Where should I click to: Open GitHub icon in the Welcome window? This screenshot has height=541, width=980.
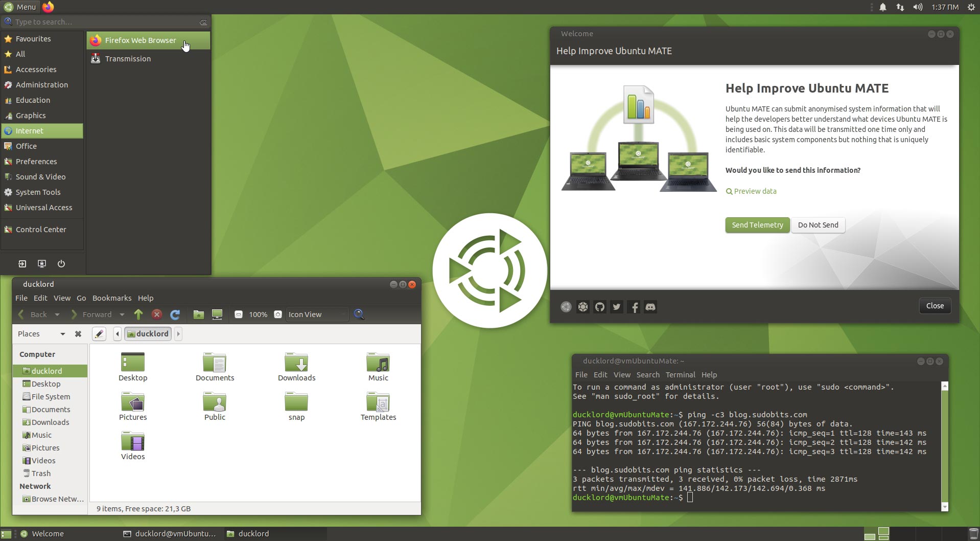599,307
